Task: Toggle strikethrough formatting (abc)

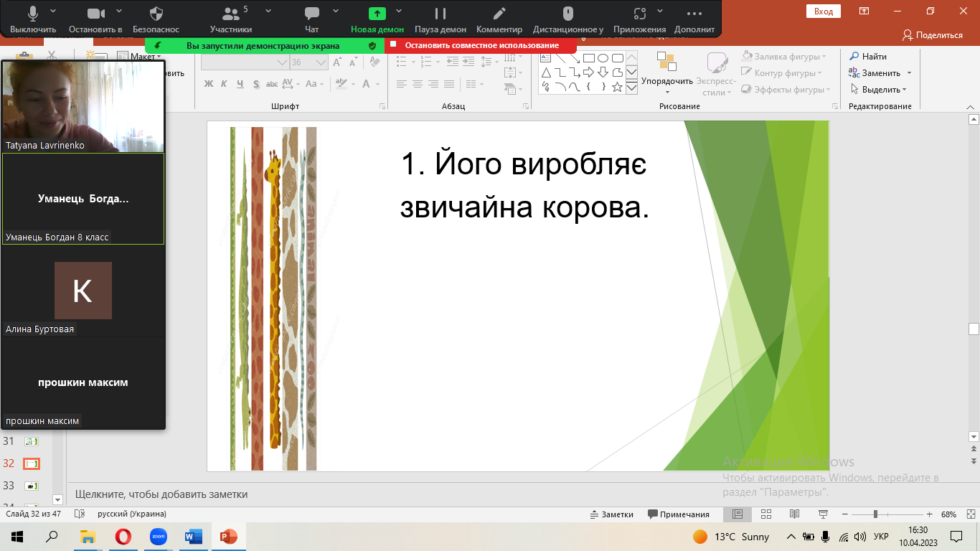Action: [273, 84]
